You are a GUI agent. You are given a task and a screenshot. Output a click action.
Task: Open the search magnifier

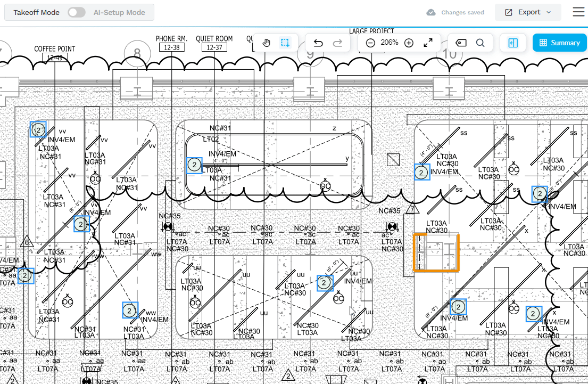click(480, 43)
